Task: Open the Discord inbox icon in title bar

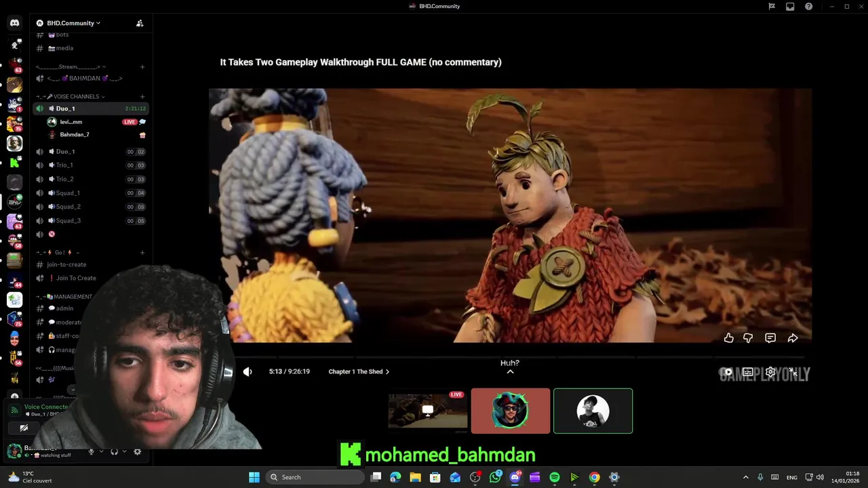Action: (790, 6)
